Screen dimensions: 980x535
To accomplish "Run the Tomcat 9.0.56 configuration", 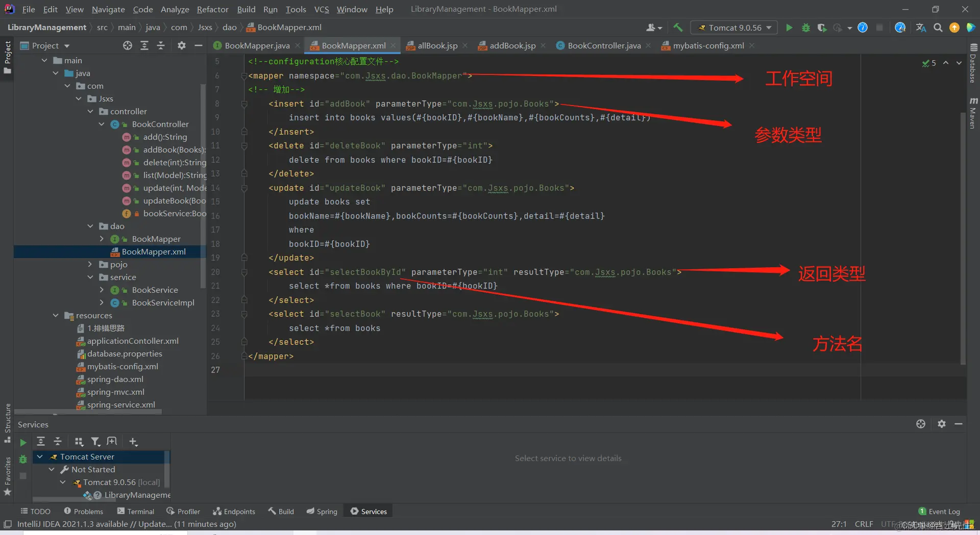I will click(789, 28).
